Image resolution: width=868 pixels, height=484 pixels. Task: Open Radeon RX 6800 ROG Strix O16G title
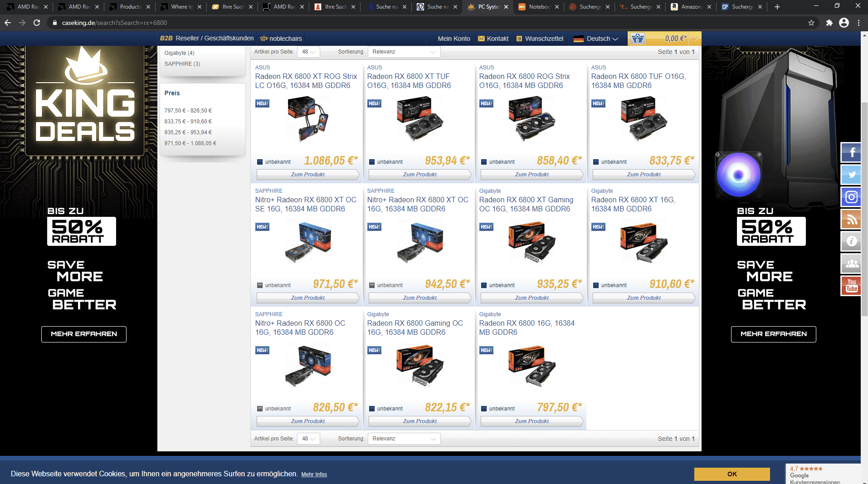click(525, 81)
